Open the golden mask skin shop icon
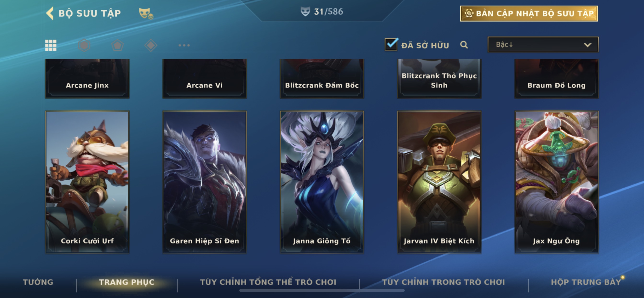The height and width of the screenshot is (298, 644). [x=146, y=13]
